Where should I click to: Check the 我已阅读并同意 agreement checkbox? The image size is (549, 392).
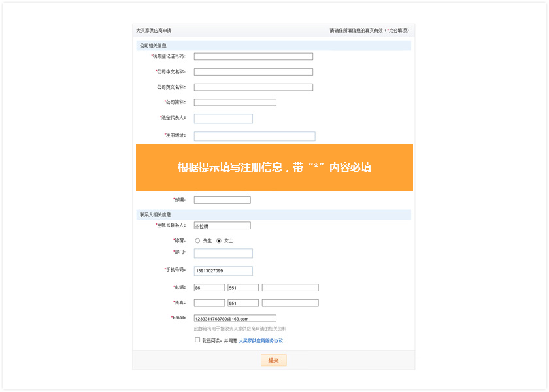(197, 340)
